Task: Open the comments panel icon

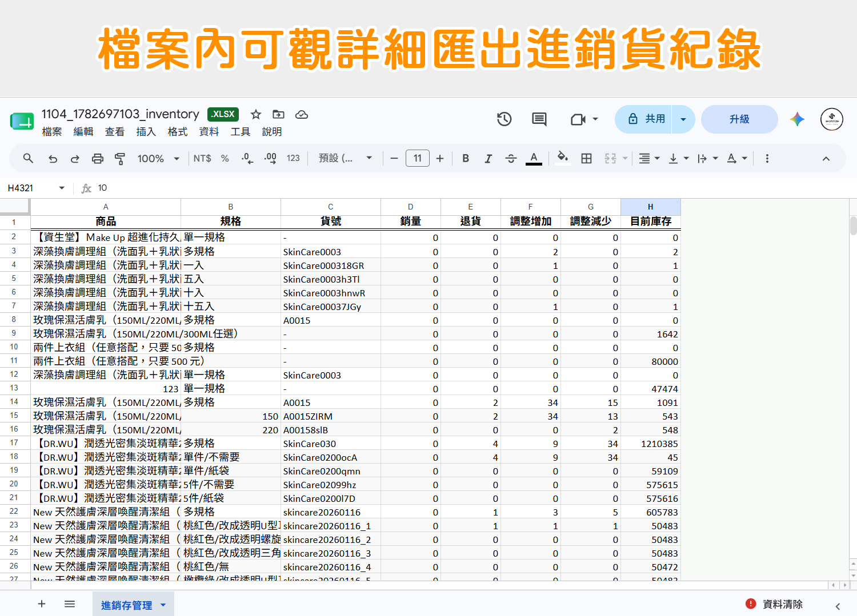Action: point(539,119)
